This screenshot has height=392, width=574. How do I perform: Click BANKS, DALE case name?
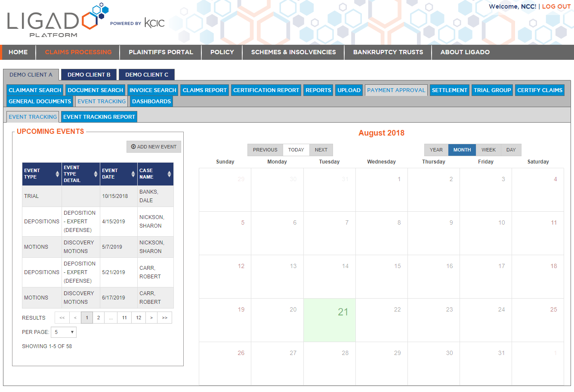149,196
